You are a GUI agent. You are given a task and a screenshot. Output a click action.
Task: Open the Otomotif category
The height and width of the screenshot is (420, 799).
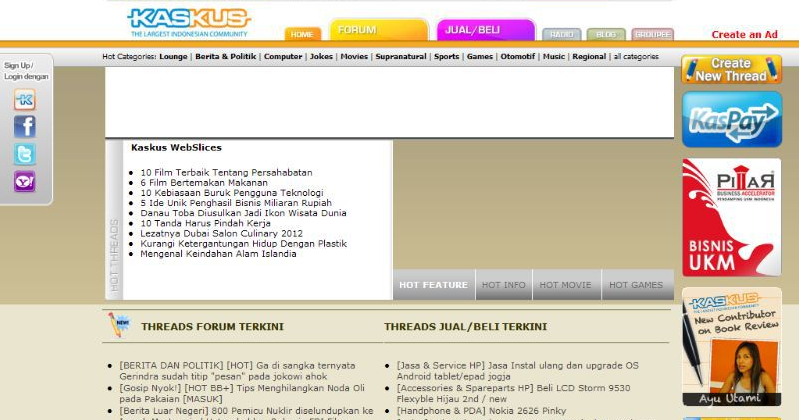coord(518,57)
